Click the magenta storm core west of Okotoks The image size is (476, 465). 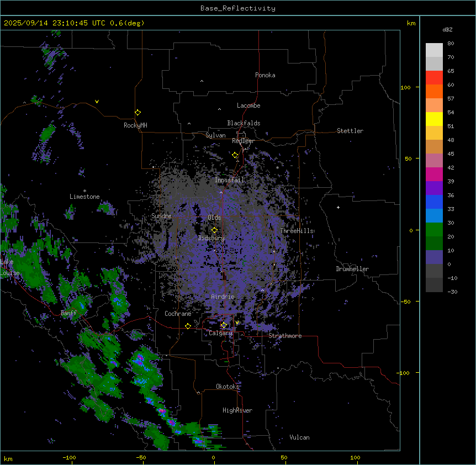140,360
